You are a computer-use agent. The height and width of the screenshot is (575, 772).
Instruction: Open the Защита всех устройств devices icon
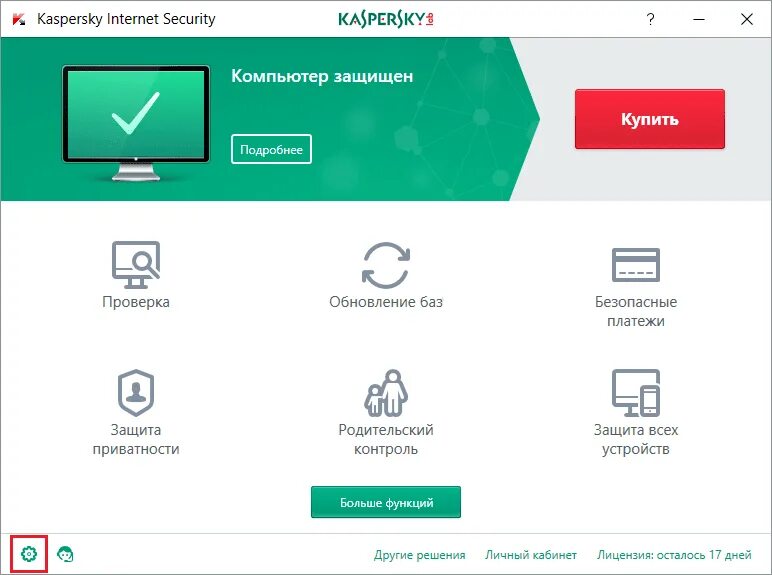click(636, 393)
